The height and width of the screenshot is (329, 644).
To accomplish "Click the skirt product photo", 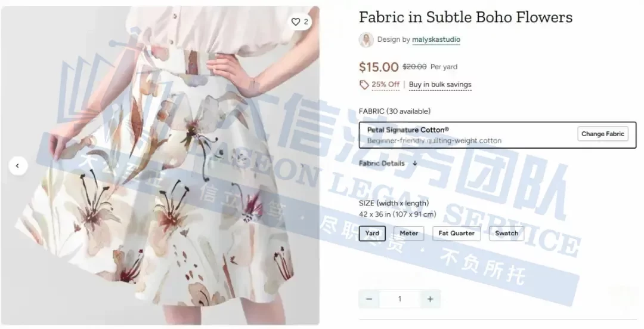I will tap(160, 165).
